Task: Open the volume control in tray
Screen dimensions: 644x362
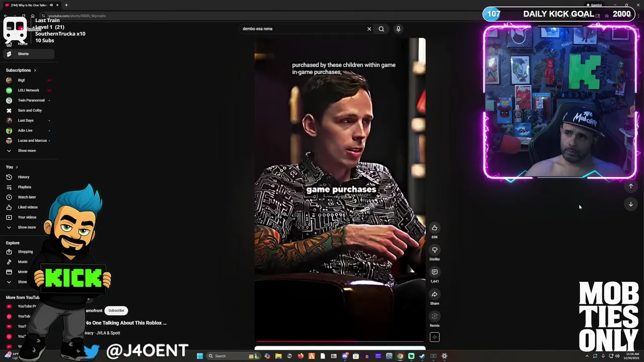Action: click(x=617, y=356)
